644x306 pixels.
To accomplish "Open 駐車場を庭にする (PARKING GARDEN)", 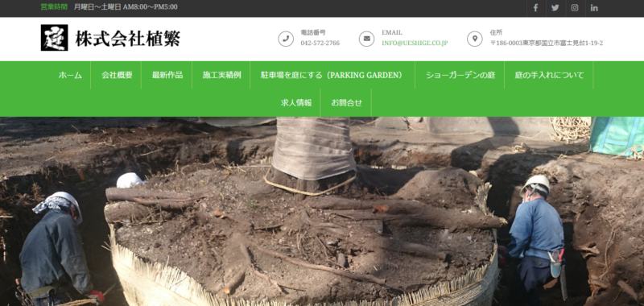I will pyautogui.click(x=332, y=75).
